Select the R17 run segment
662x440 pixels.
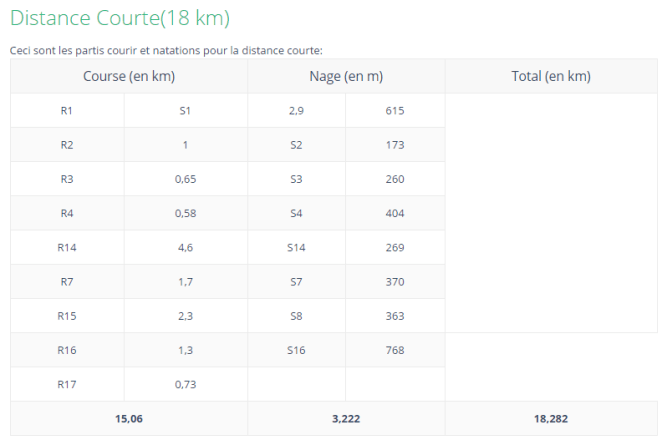(67, 384)
